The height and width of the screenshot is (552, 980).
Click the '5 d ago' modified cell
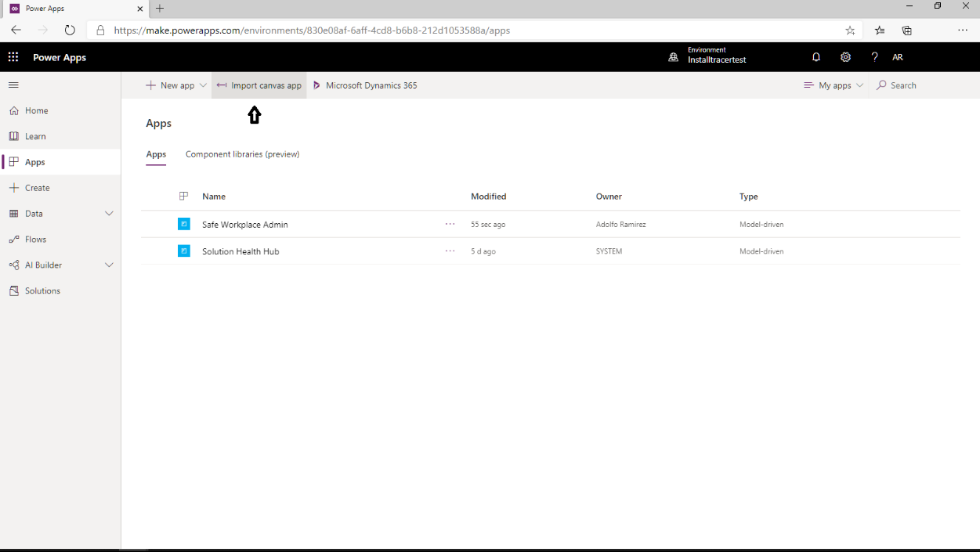[x=483, y=251]
